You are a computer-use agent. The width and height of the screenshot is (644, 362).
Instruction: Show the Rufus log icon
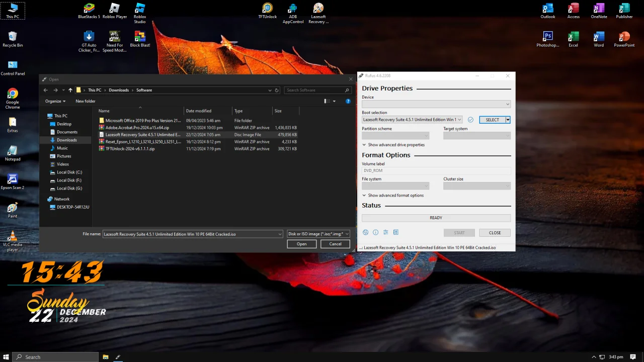pos(396,232)
